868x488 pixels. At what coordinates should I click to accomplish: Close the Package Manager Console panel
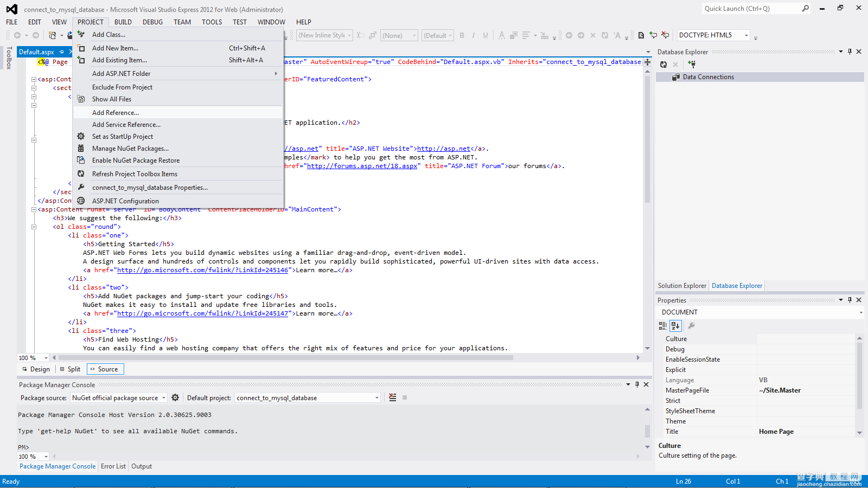[646, 384]
